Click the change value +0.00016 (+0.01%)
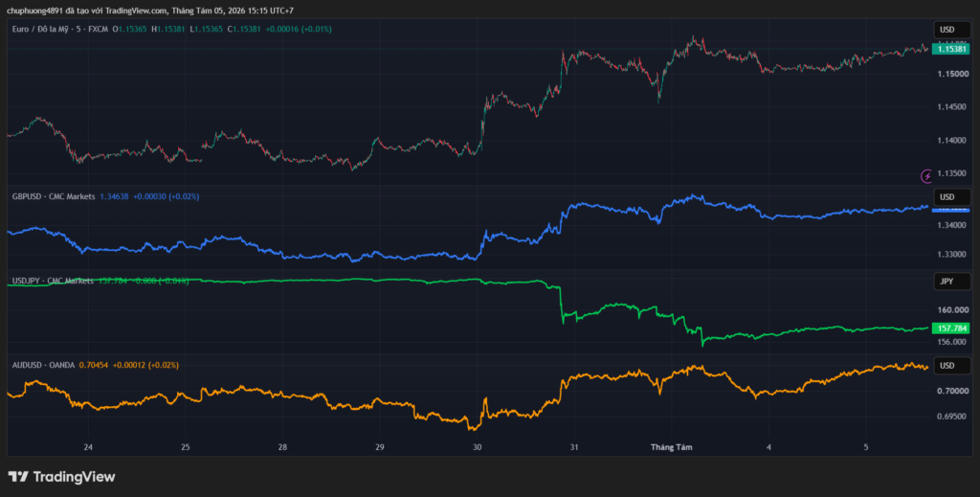The image size is (980, 497). pyautogui.click(x=299, y=29)
